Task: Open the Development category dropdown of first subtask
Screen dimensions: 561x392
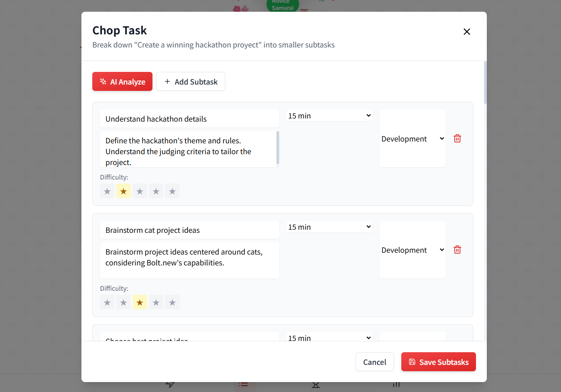Action: 412,138
